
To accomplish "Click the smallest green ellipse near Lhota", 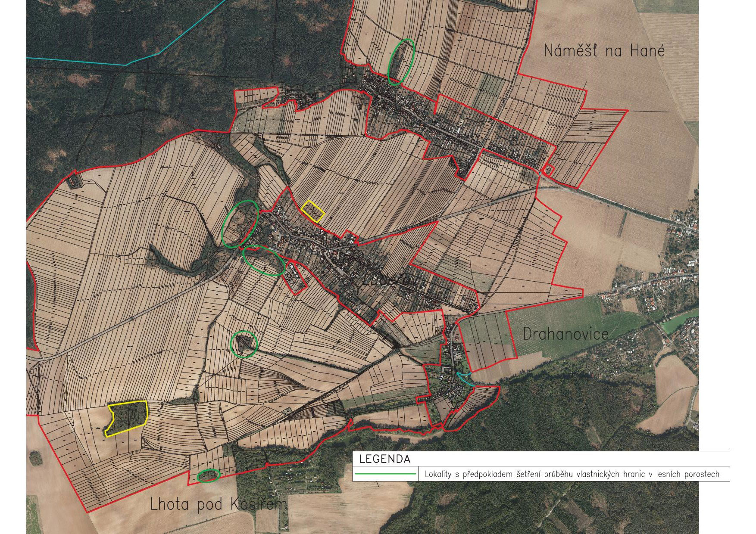I will pyautogui.click(x=209, y=475).
